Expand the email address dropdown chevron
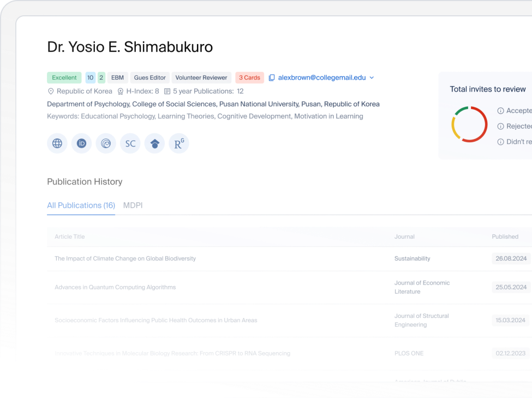Screen dimensions: 532x399 click(x=372, y=77)
